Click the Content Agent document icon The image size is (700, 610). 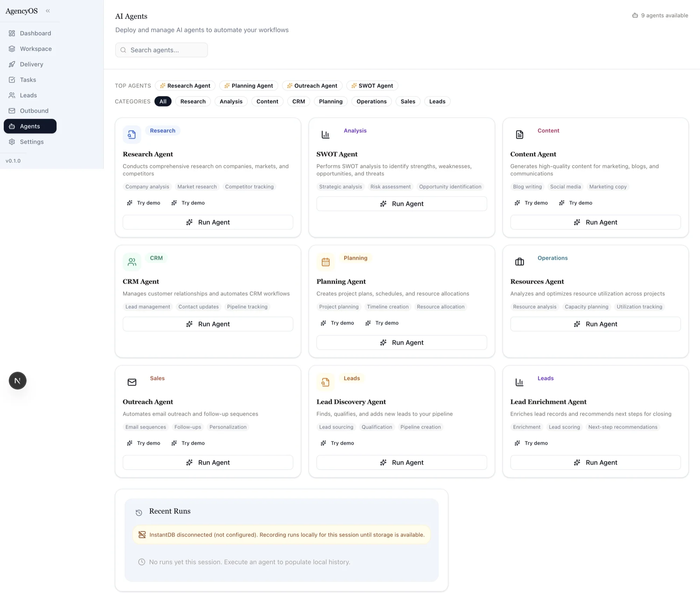(519, 135)
